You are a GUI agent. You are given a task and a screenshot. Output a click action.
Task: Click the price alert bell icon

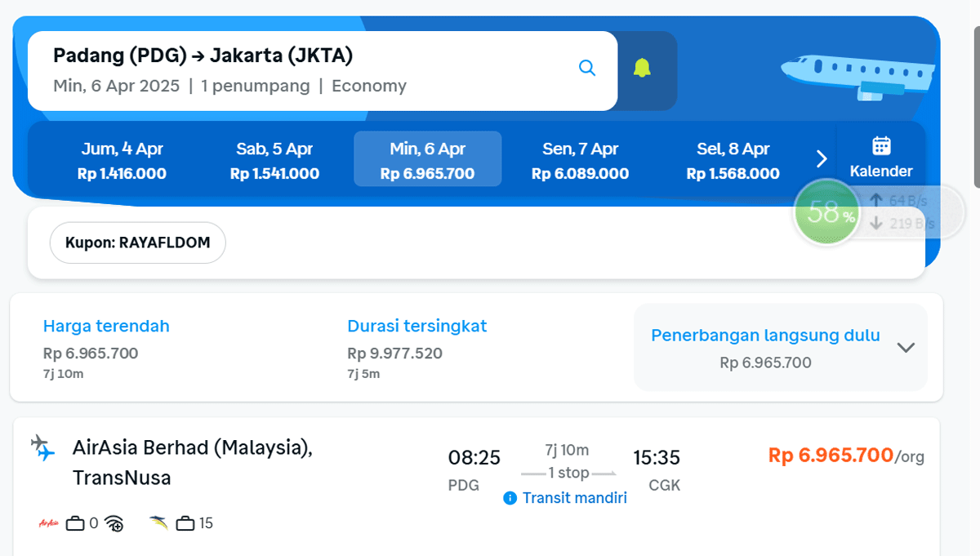pyautogui.click(x=642, y=69)
